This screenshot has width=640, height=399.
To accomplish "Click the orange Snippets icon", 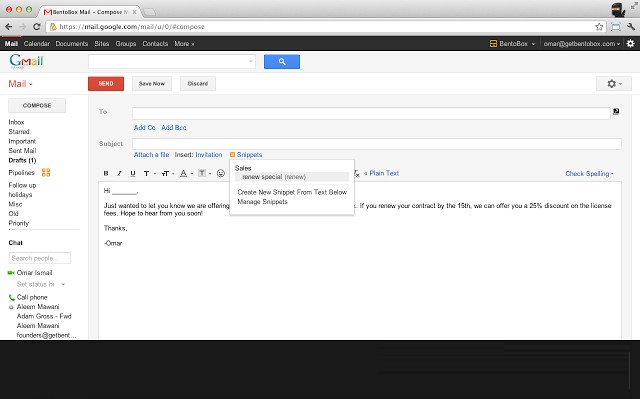I will coord(232,155).
